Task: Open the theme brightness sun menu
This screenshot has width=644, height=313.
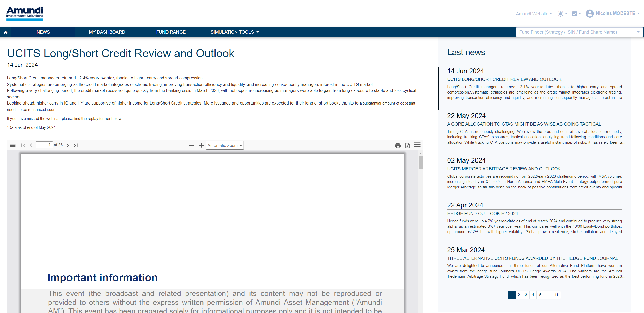Action: tap(562, 14)
